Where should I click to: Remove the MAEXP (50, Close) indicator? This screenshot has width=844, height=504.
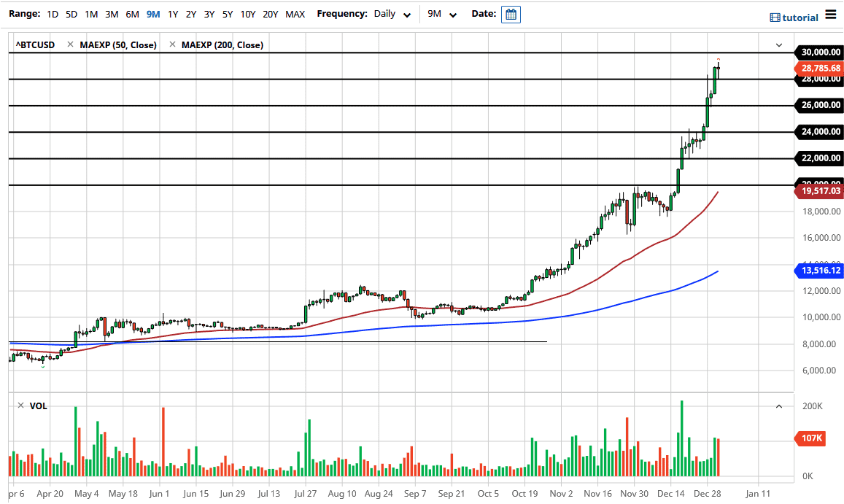click(x=70, y=44)
